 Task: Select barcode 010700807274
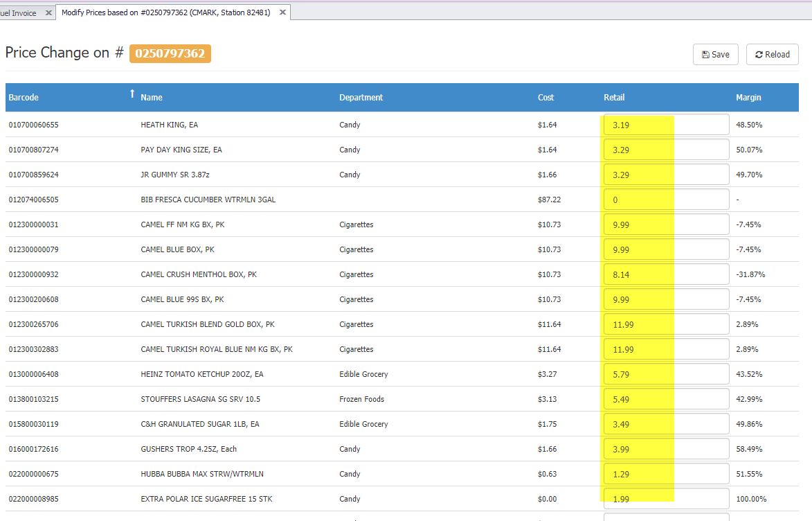(34, 150)
